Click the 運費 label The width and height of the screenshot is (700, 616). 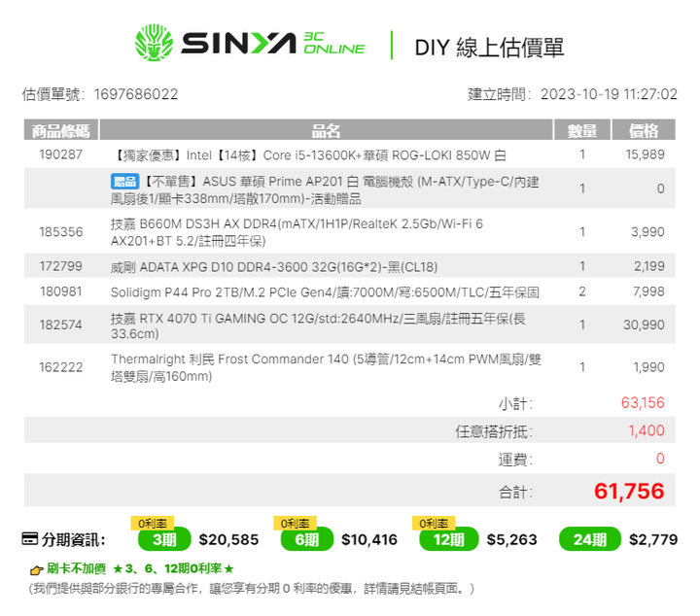515,460
